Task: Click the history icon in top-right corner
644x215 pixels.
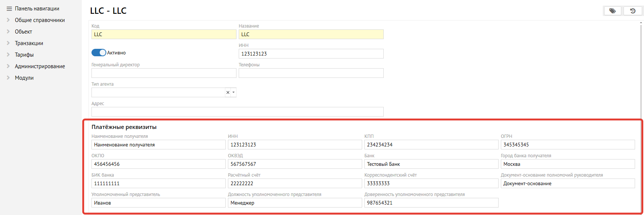Action: 632,11
